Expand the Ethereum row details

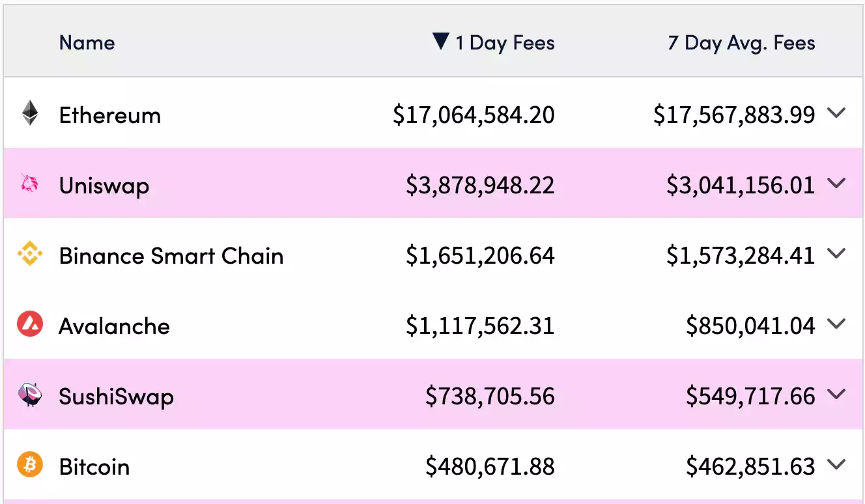pos(837,113)
